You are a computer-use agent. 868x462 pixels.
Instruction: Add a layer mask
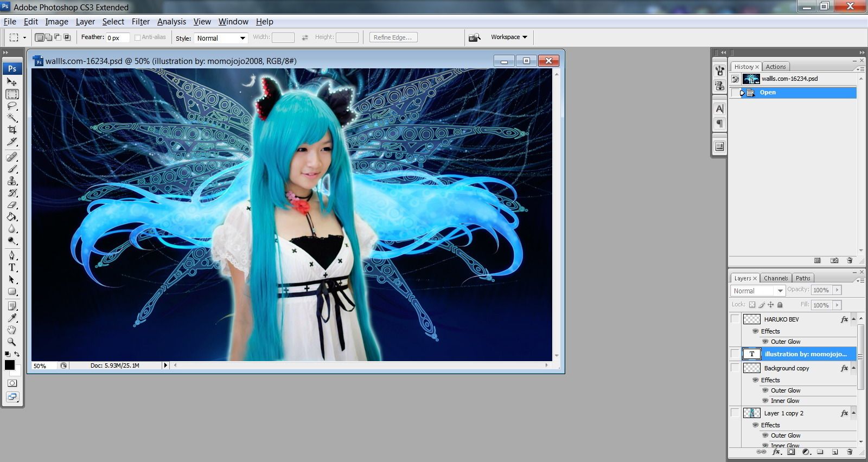[791, 452]
